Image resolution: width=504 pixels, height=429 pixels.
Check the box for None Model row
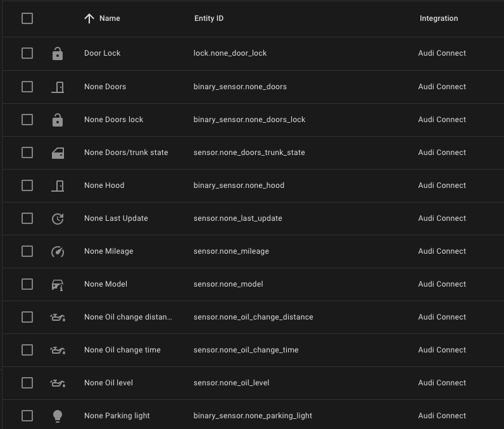(27, 284)
